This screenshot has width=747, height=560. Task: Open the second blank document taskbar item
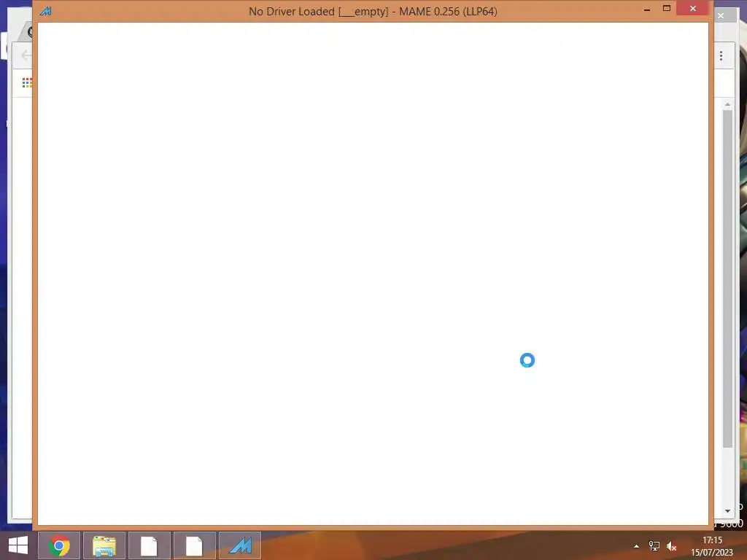tap(194, 545)
